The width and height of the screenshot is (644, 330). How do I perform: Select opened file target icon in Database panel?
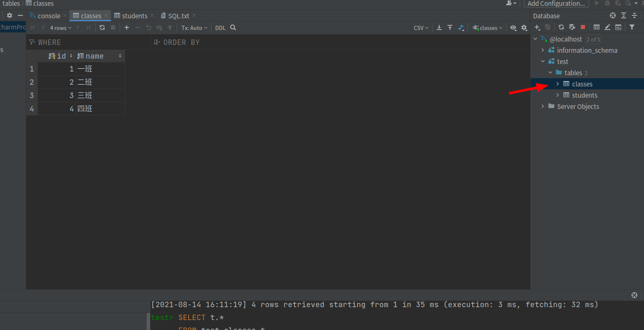click(613, 16)
